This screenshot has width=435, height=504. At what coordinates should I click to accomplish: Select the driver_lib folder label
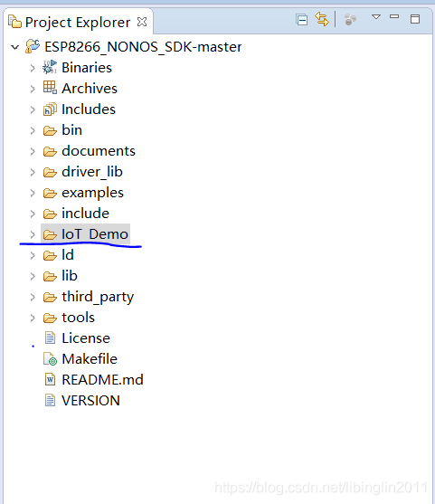point(92,172)
